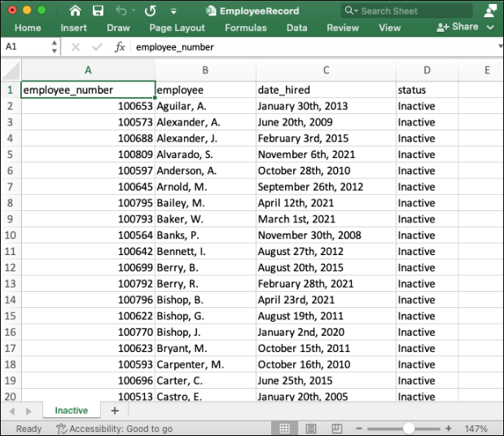Image resolution: width=504 pixels, height=436 pixels.
Task: Select column B header
Action: click(x=205, y=70)
